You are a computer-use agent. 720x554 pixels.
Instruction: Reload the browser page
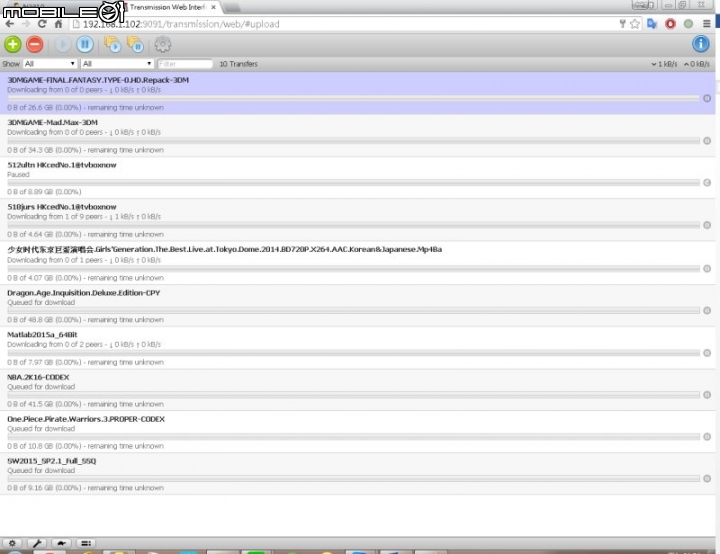coord(42,24)
